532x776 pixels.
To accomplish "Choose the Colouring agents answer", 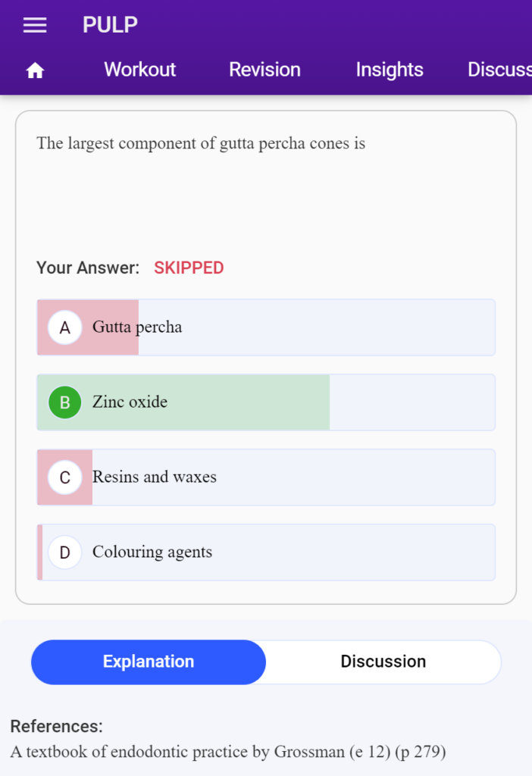I will tap(266, 552).
